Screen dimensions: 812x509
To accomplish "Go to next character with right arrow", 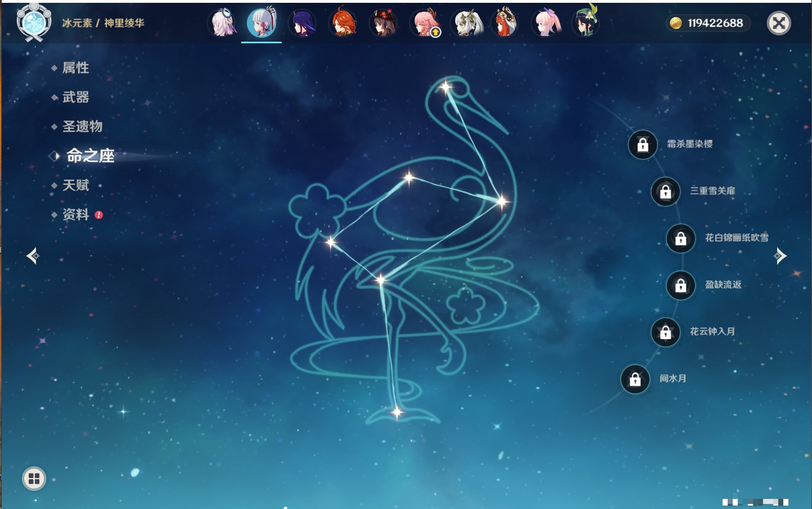I will (780, 256).
